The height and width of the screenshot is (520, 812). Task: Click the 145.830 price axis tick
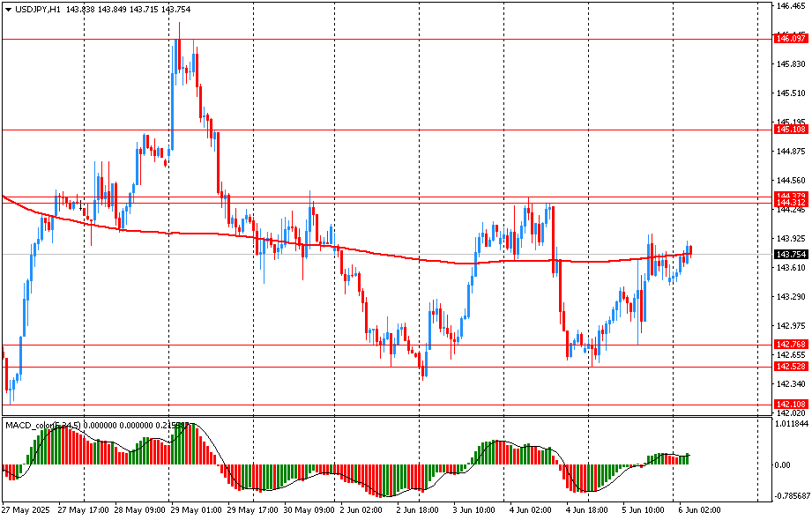click(x=791, y=64)
